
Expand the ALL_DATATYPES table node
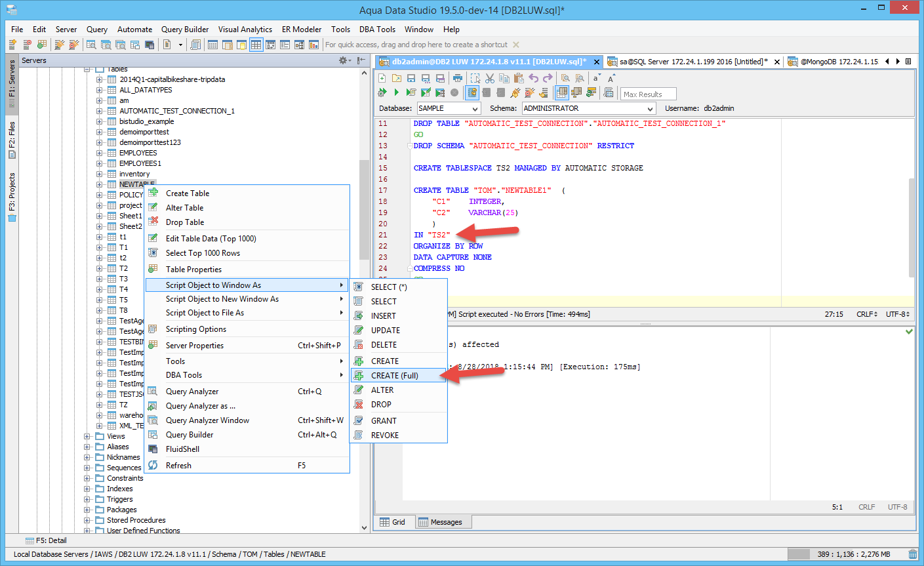[x=100, y=90]
